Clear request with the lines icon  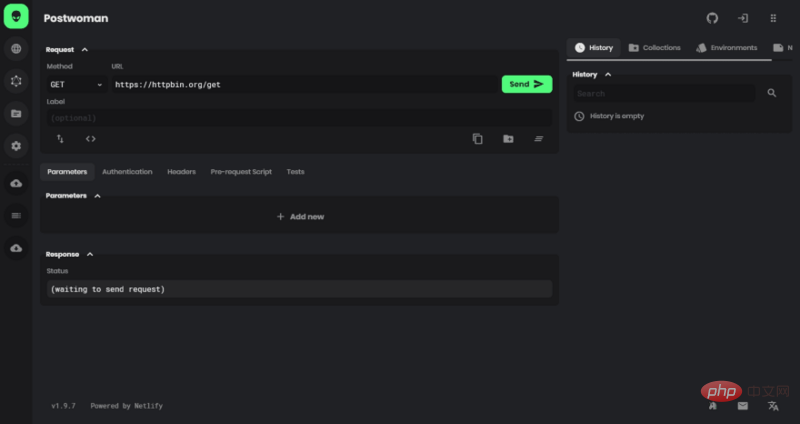click(539, 139)
